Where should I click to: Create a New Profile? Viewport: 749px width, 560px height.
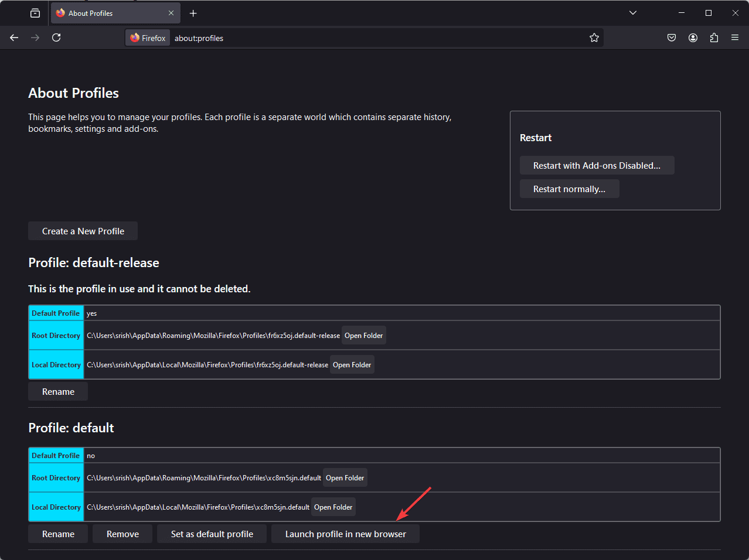(83, 231)
